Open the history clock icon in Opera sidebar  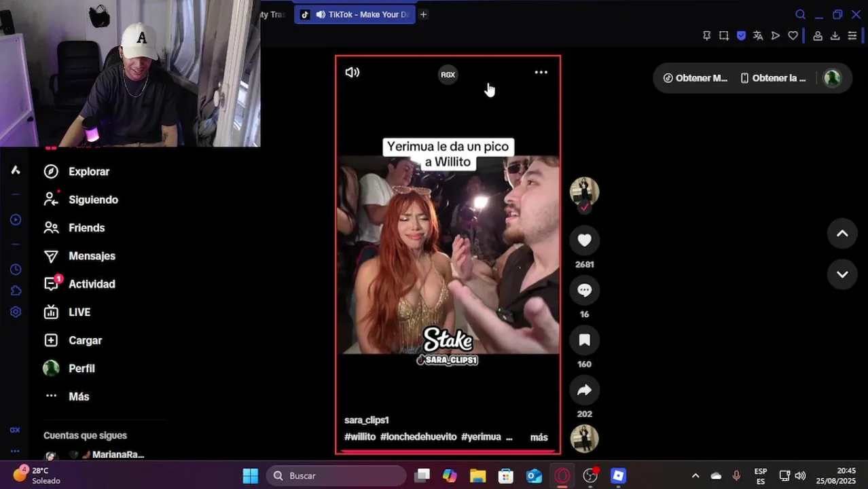(x=16, y=270)
